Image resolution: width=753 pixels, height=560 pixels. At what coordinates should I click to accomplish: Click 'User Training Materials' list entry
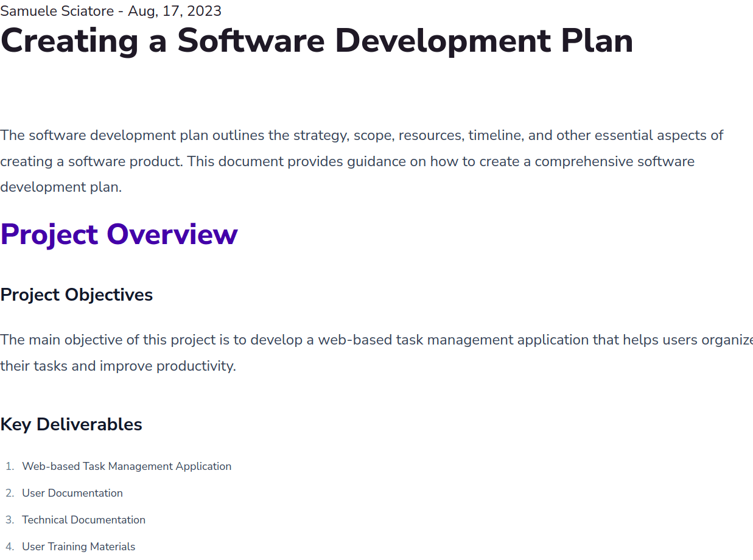point(79,547)
